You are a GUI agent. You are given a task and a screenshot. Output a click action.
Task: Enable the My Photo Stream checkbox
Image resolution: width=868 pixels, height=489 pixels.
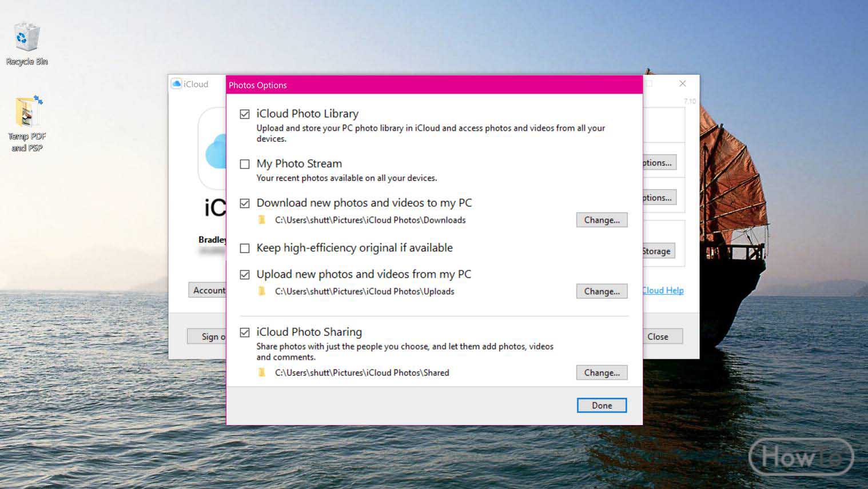245,164
